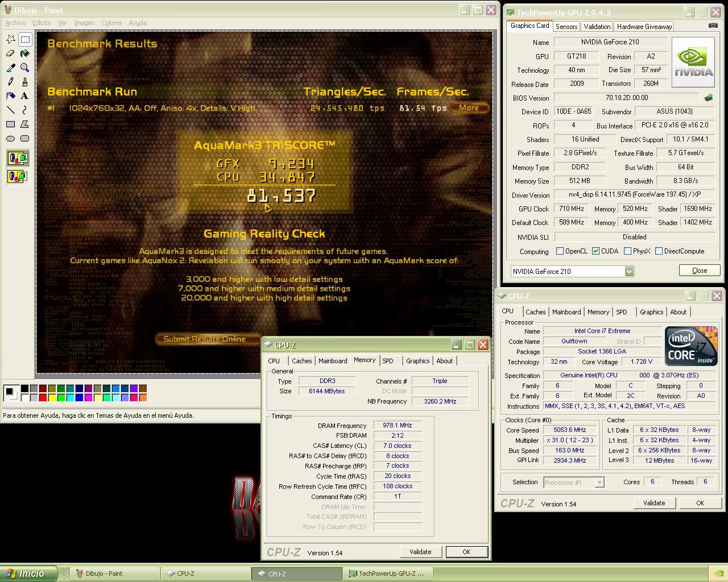728x582 pixels.
Task: Pick the yellow color swatch in the palette
Action: tap(52, 397)
